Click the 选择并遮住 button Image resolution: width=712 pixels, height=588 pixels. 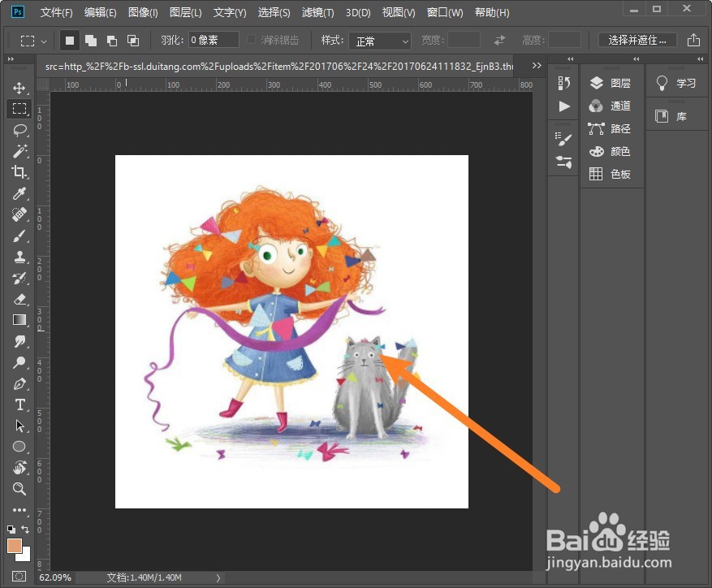pyautogui.click(x=637, y=40)
